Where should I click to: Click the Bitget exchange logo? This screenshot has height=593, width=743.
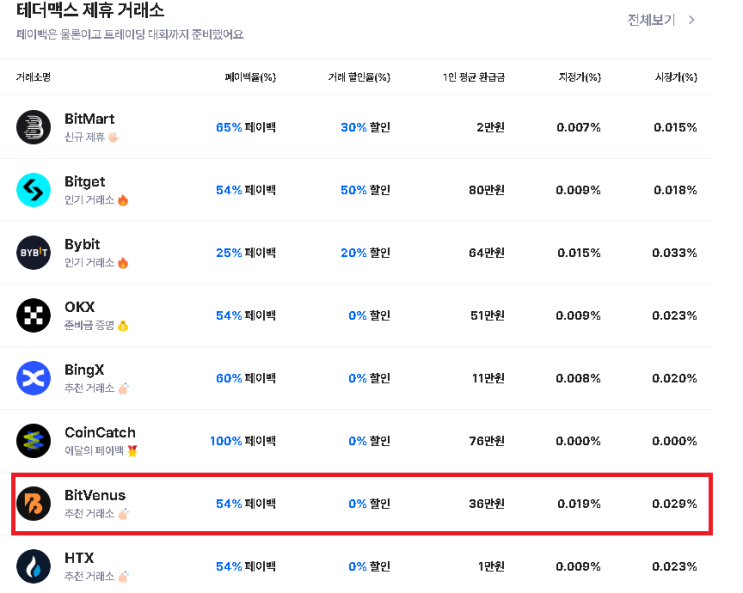(x=34, y=190)
